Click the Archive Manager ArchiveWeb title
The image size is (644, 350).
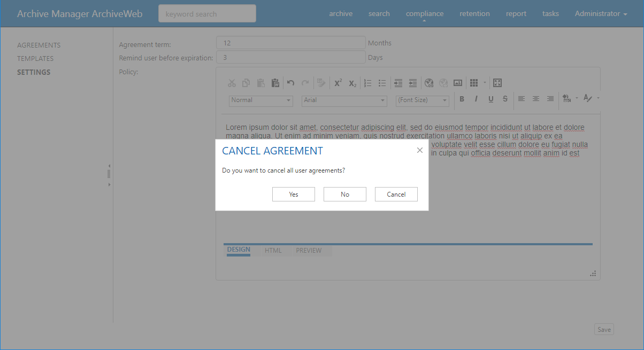pyautogui.click(x=80, y=14)
